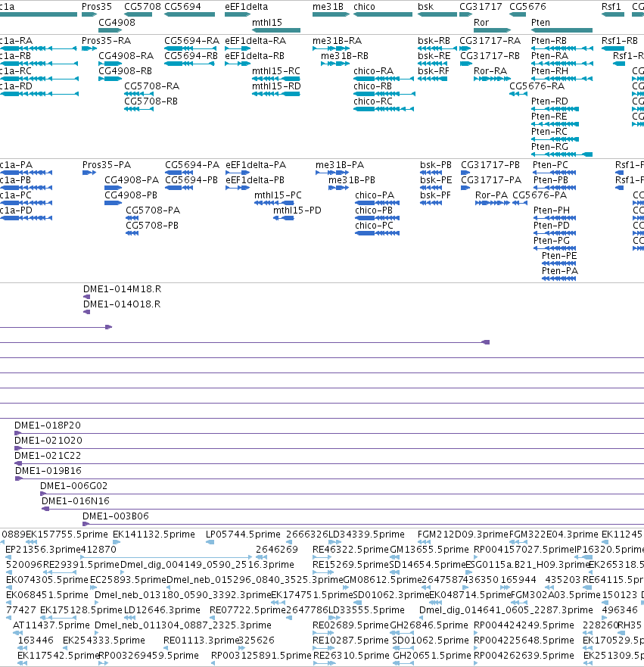
Task: Click EST SD01062.5prime
Action: (x=430, y=641)
